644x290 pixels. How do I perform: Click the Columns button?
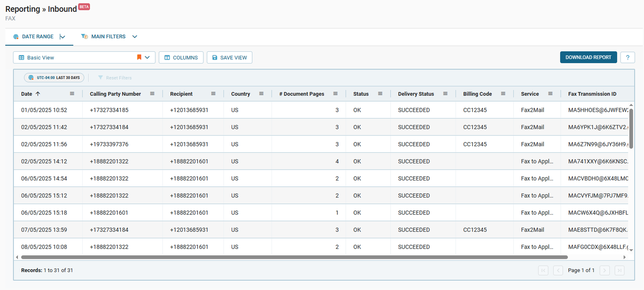[181, 57]
